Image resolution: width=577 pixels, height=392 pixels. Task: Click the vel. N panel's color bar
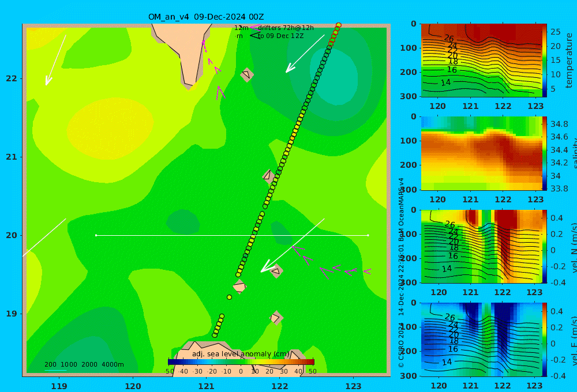coord(545,246)
